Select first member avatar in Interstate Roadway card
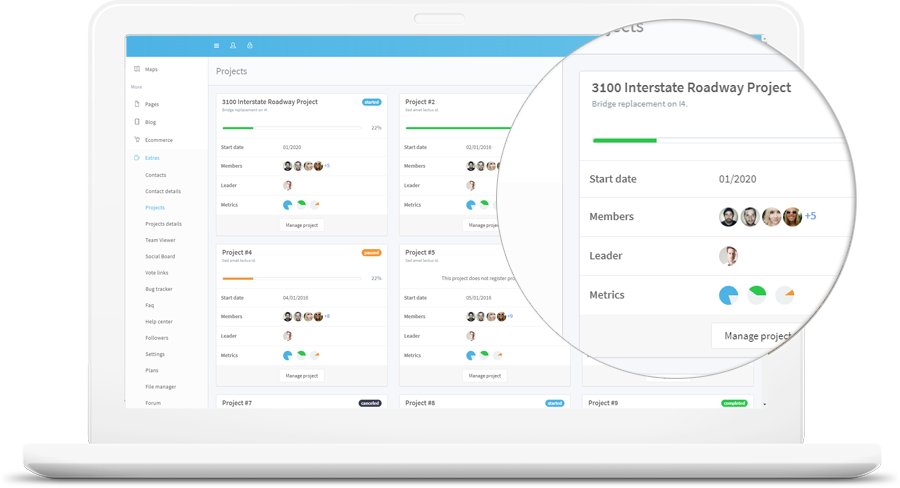 click(x=288, y=166)
